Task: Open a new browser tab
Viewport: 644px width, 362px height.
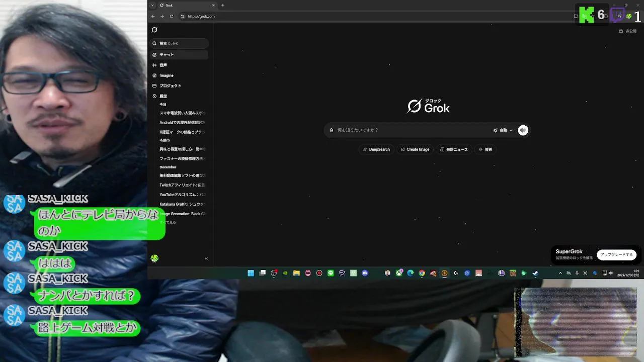Action: [x=222, y=5]
